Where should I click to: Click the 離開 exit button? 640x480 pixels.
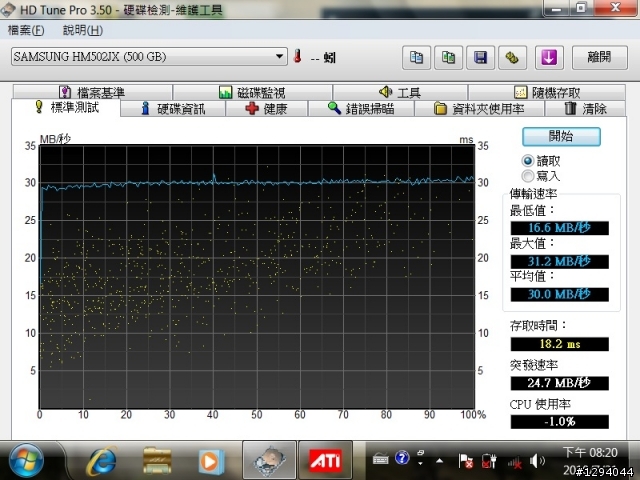(600, 58)
